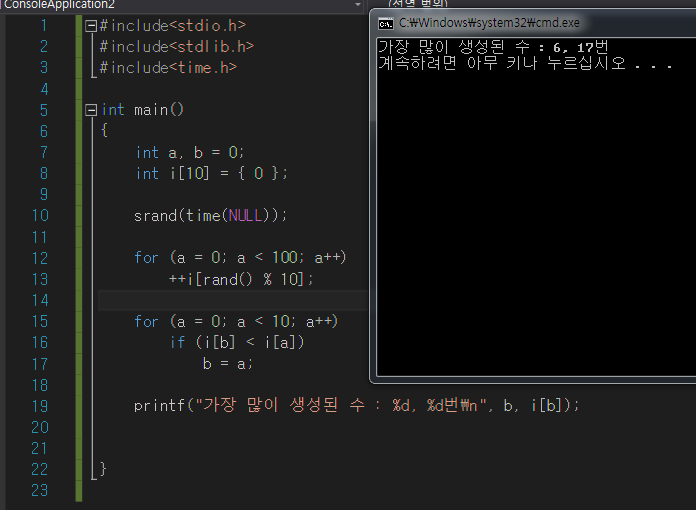The height and width of the screenshot is (510, 696).
Task: Click the closing brace on line 22
Action: [x=103, y=469]
